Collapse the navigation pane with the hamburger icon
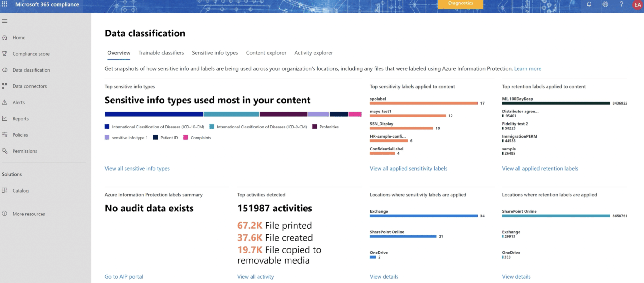 click(4, 21)
